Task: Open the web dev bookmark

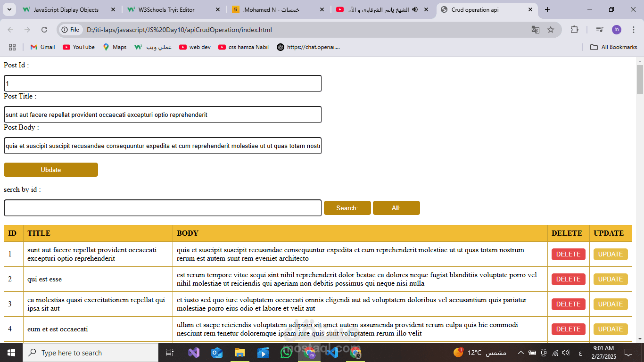Action: click(x=195, y=47)
